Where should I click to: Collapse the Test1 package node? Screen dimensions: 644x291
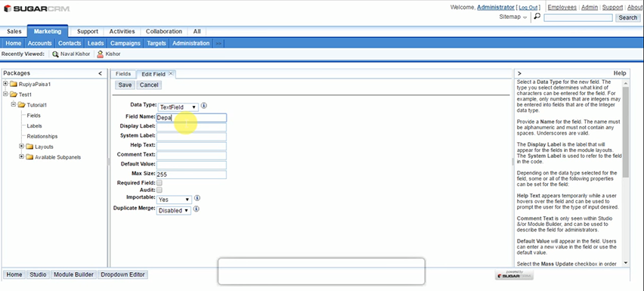pyautogui.click(x=5, y=94)
